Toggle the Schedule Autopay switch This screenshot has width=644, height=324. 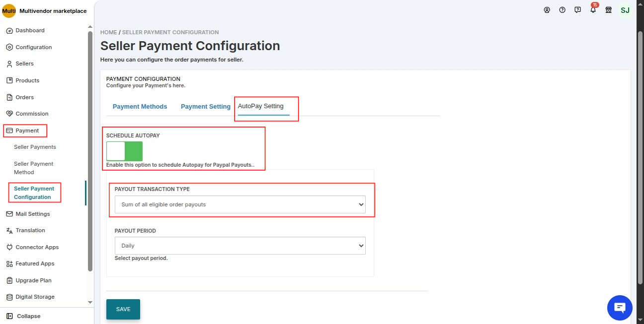pyautogui.click(x=124, y=151)
